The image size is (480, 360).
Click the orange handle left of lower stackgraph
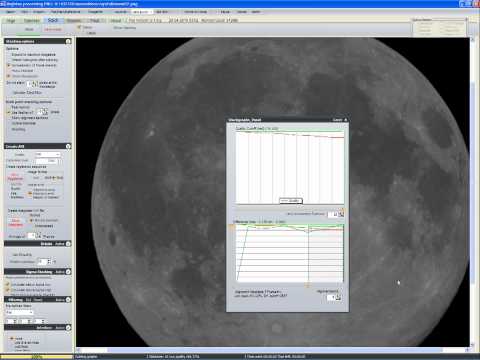click(x=231, y=227)
